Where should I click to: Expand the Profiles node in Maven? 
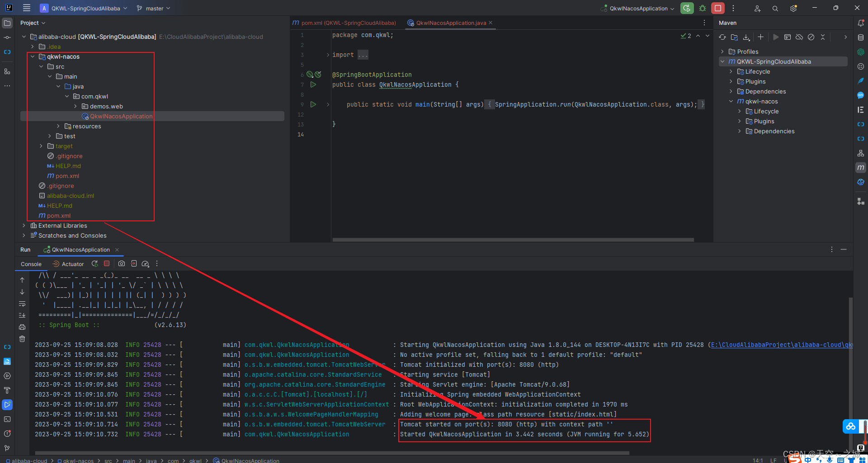pyautogui.click(x=722, y=51)
